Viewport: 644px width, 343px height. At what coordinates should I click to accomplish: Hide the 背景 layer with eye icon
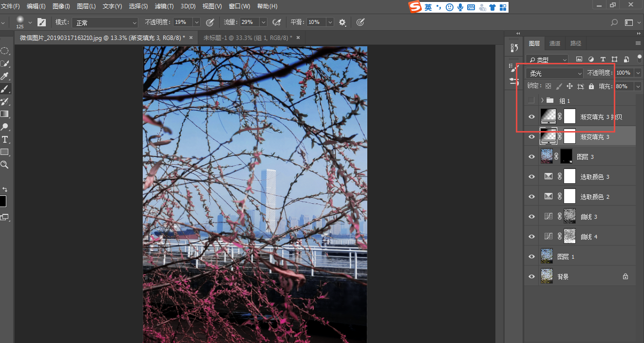point(531,277)
